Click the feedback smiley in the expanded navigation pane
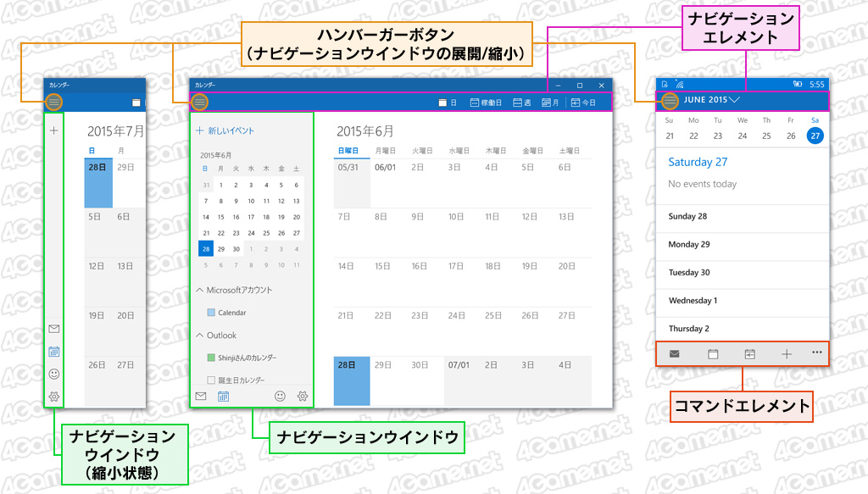This screenshot has width=868, height=494. (280, 396)
